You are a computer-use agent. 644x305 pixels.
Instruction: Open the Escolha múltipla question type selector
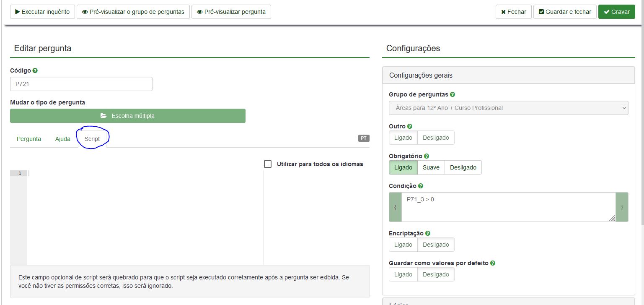click(128, 116)
